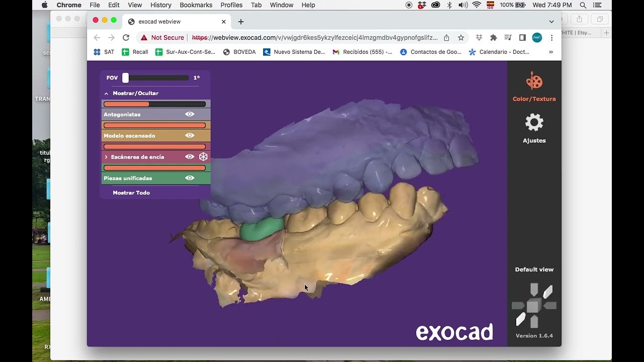The height and width of the screenshot is (362, 644).
Task: Open the Chrome Extensions puzzle icon
Action: pyautogui.click(x=494, y=38)
